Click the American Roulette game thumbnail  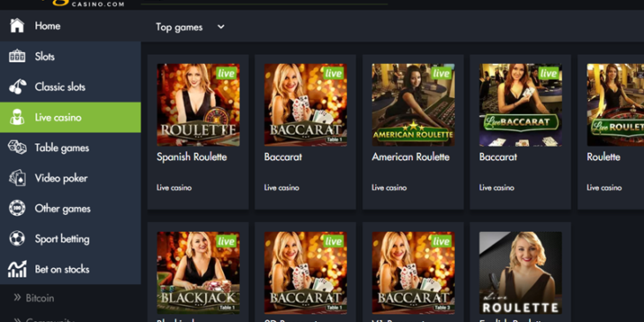(x=413, y=104)
